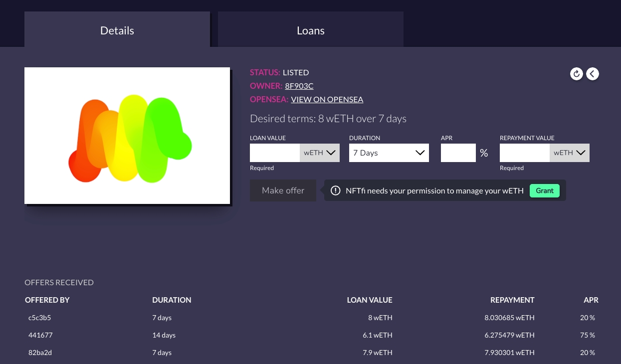Screen dimensions: 621x364
Task: Click the green Grant permission button
Action: (545, 190)
